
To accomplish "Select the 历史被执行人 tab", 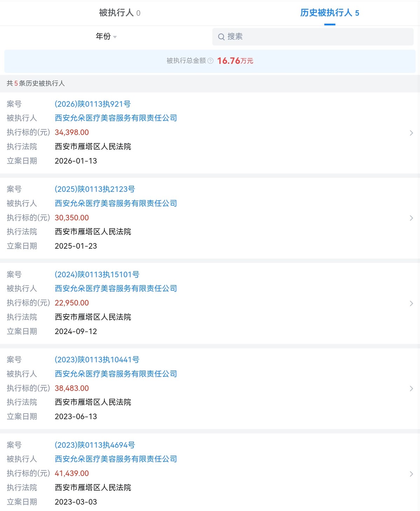I will point(330,13).
